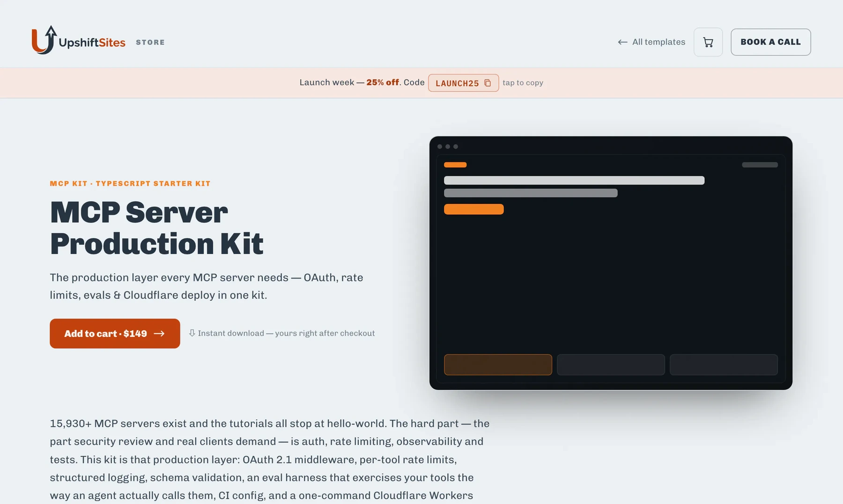Select the middle dark tab in mockup
The image size is (843, 504).
pos(611,365)
